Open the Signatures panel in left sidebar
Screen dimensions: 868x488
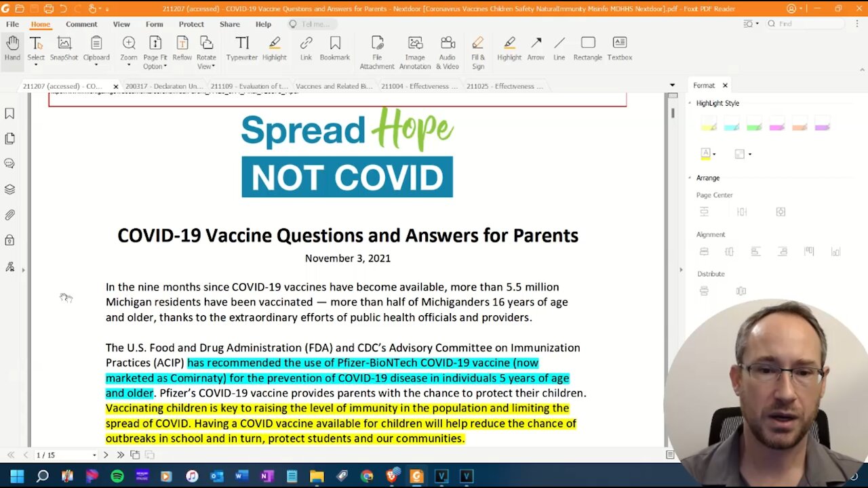tap(9, 266)
